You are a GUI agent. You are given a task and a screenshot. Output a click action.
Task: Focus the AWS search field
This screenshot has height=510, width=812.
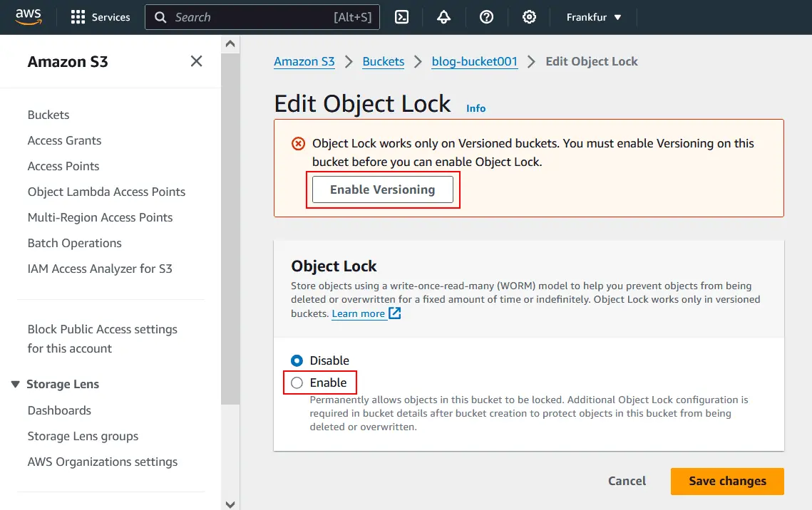pyautogui.click(x=262, y=17)
